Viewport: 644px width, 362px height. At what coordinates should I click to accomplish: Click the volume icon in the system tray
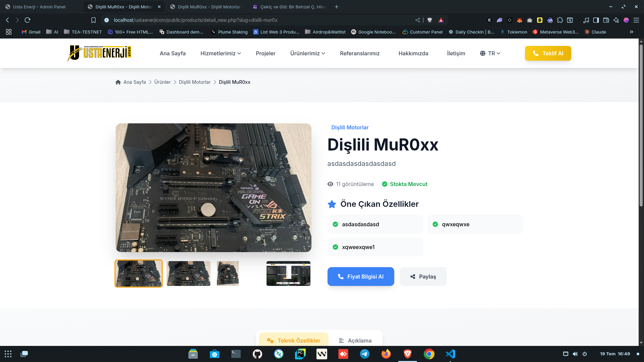(575, 354)
